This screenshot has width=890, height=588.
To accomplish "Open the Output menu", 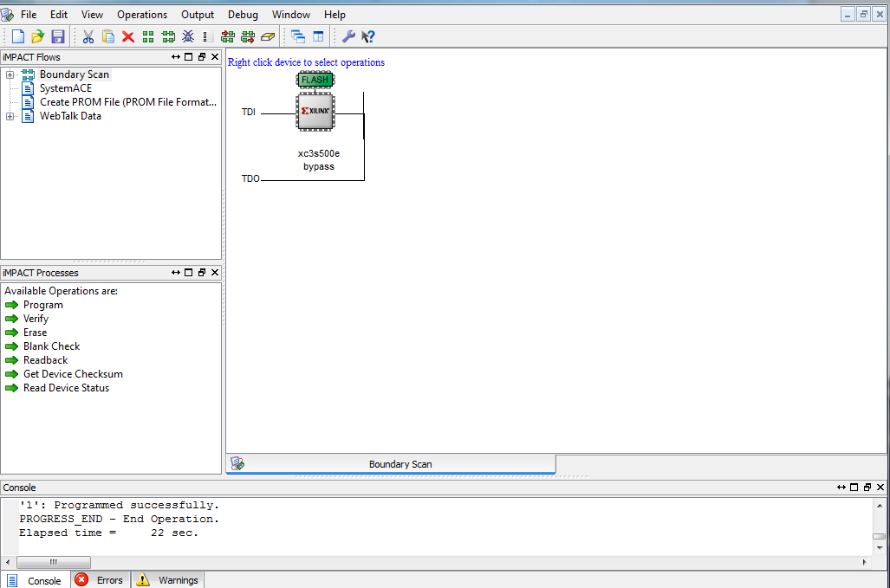I will tap(198, 15).
